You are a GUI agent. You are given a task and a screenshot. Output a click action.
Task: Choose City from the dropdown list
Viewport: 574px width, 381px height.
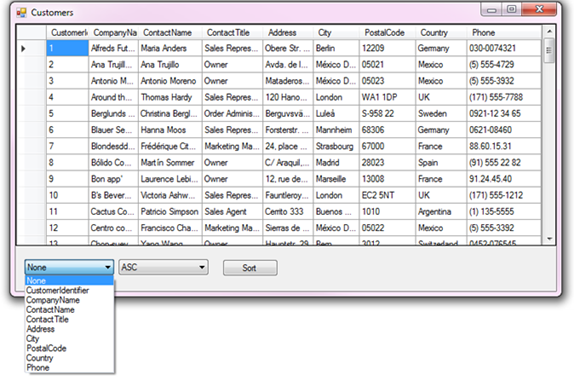[69, 339]
